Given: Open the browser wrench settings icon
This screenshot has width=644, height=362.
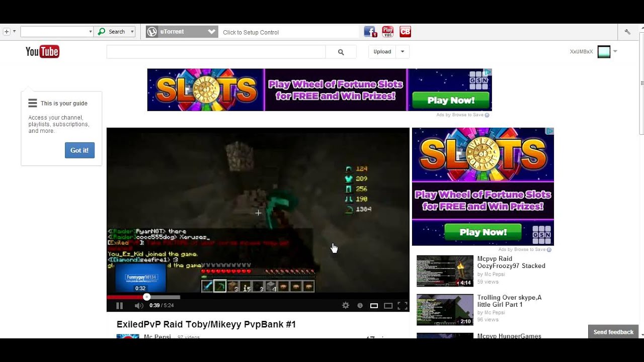Looking at the screenshot, I should click(627, 32).
